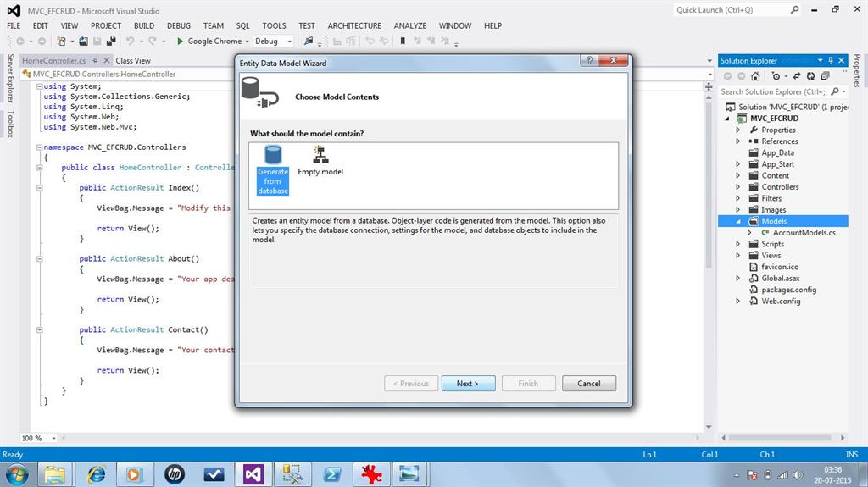Open the Debug configuration combo box

click(273, 41)
